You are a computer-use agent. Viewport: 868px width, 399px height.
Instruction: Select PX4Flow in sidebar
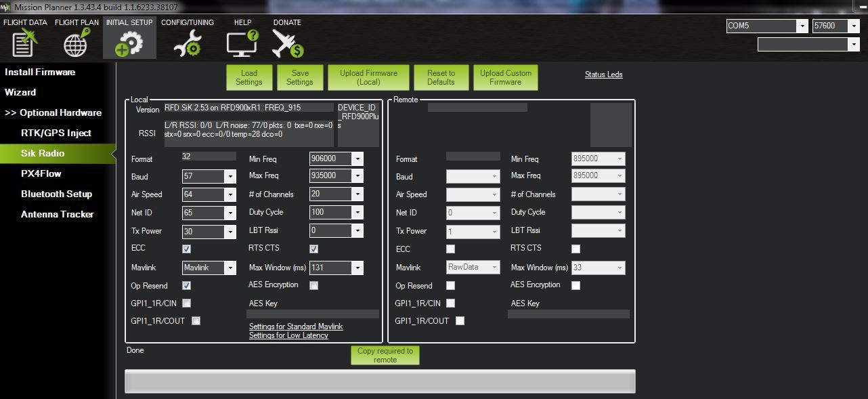pyautogui.click(x=41, y=174)
